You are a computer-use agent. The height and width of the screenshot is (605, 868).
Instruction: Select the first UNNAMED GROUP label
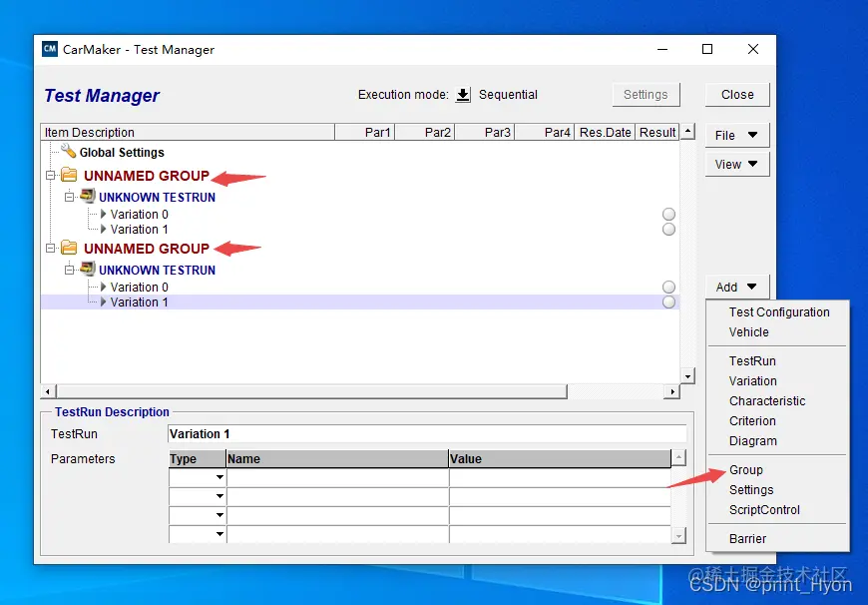[x=146, y=176]
